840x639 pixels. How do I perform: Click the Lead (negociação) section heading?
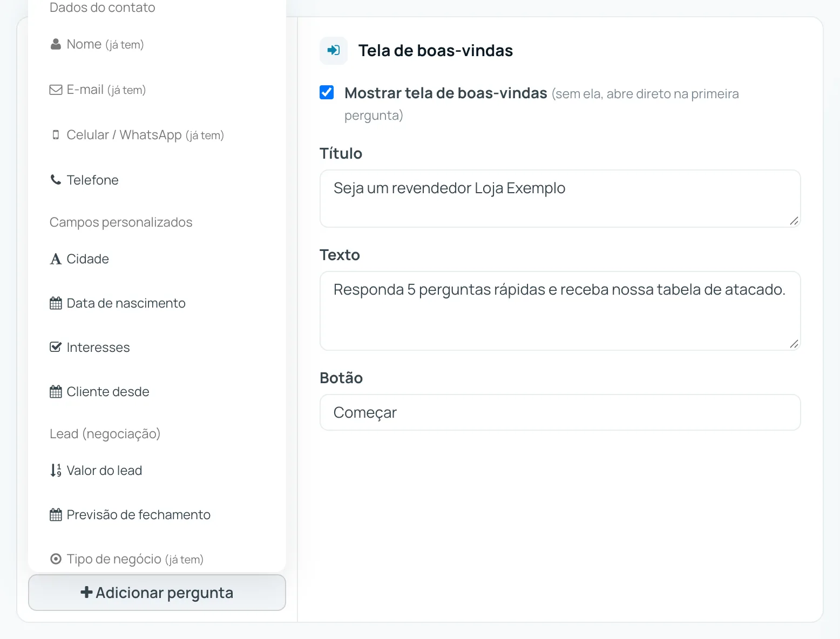tap(105, 434)
